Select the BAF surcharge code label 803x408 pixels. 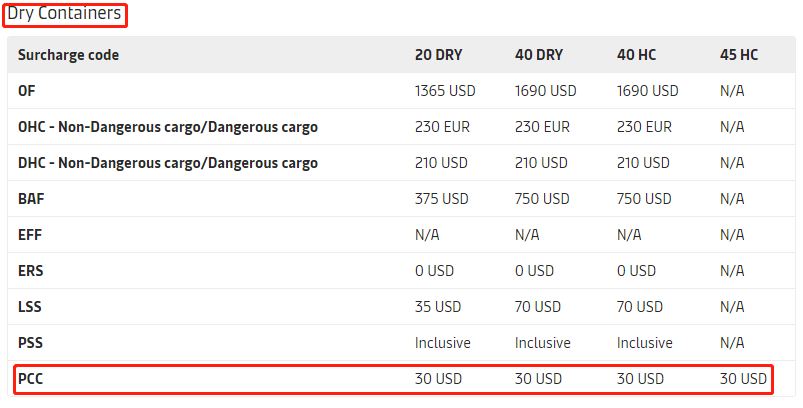pyautogui.click(x=31, y=199)
